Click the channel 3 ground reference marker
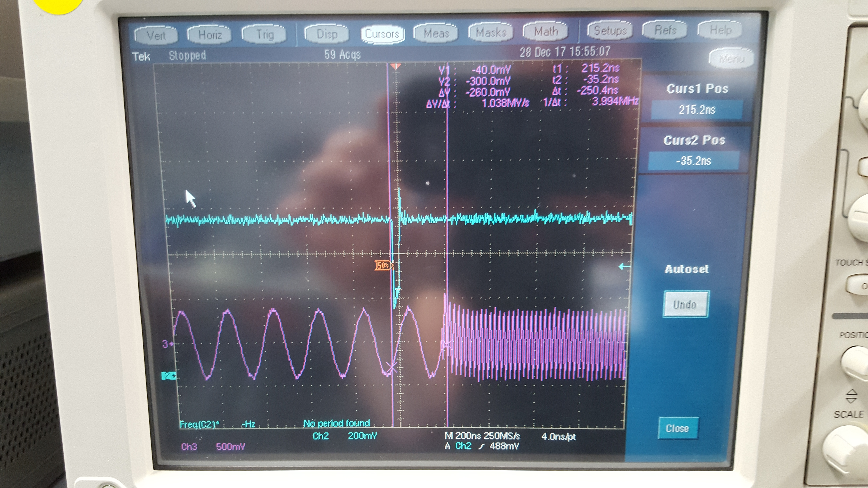Screen dimensions: 868x488 coord(167,344)
